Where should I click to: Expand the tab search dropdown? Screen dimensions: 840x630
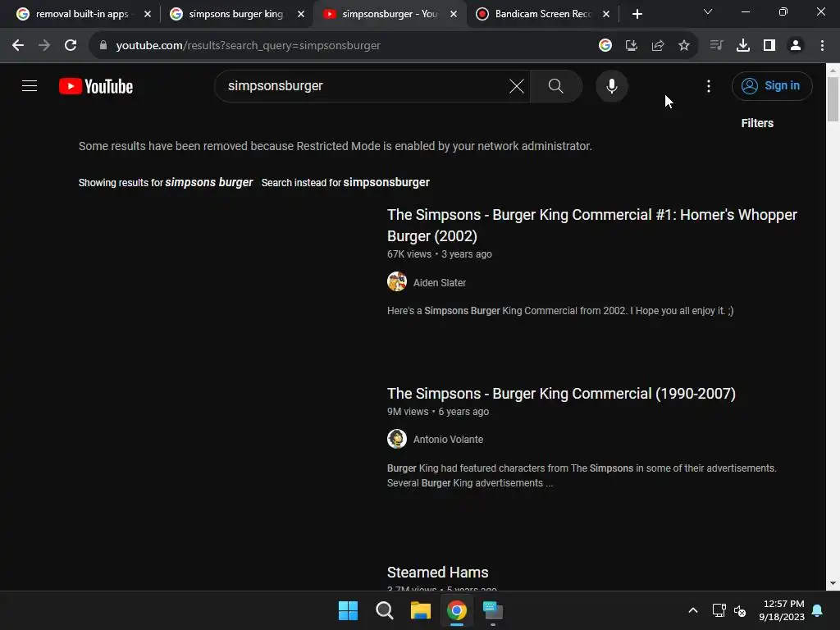coord(708,11)
